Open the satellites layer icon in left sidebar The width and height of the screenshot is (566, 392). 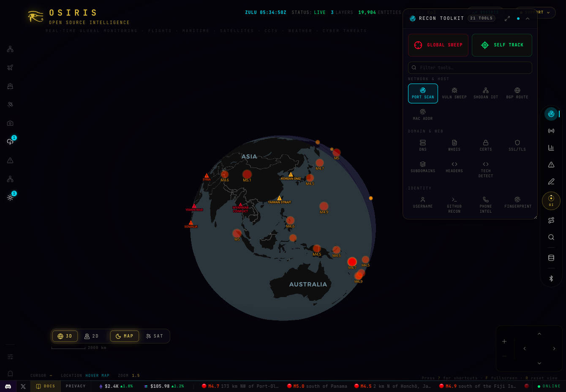10,105
